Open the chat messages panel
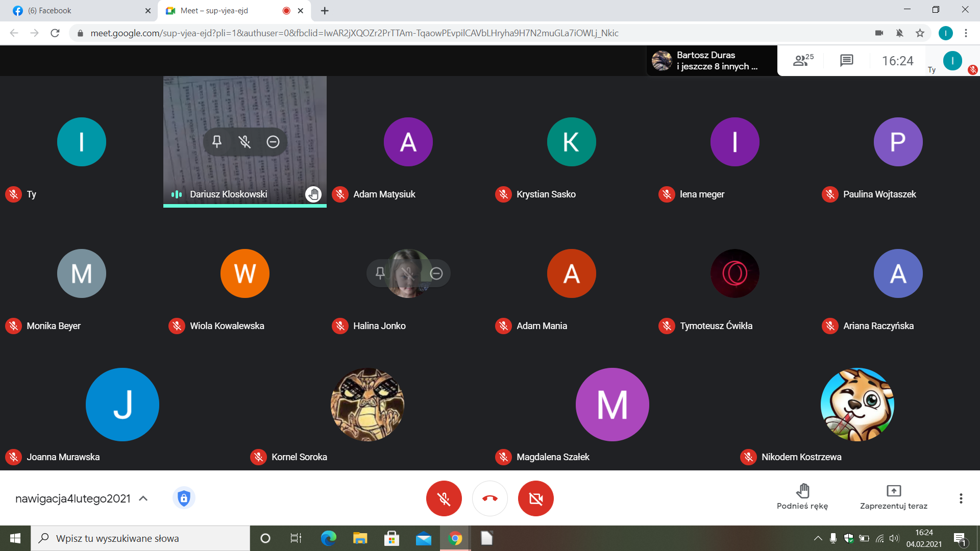Image resolution: width=980 pixels, height=551 pixels. coord(846,61)
